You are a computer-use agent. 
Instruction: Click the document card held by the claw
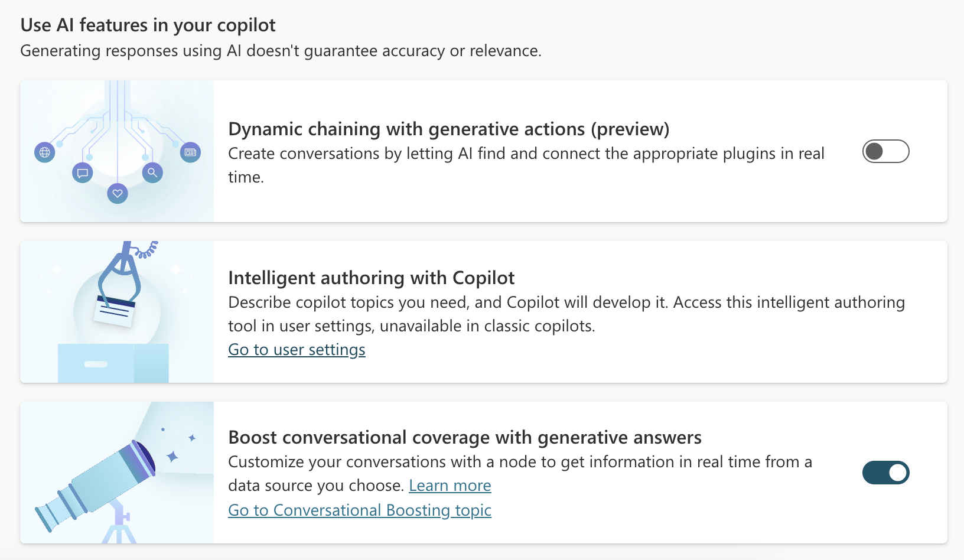pyautogui.click(x=115, y=310)
